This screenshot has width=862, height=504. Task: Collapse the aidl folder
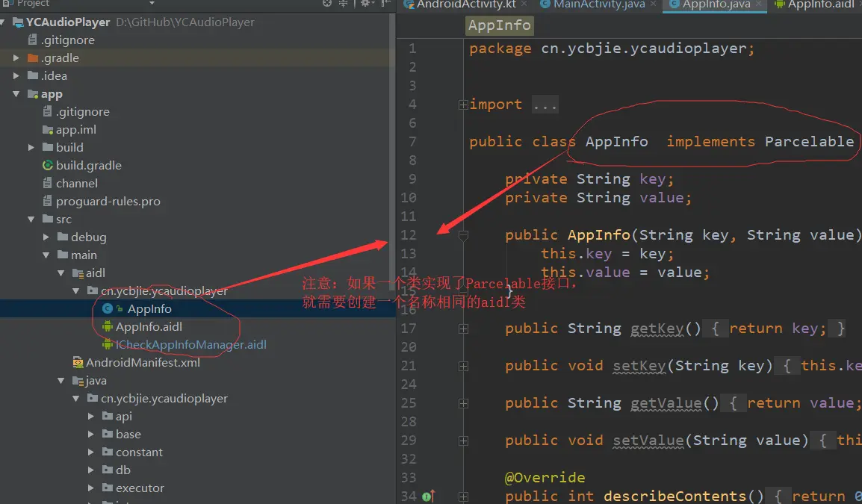pos(61,273)
